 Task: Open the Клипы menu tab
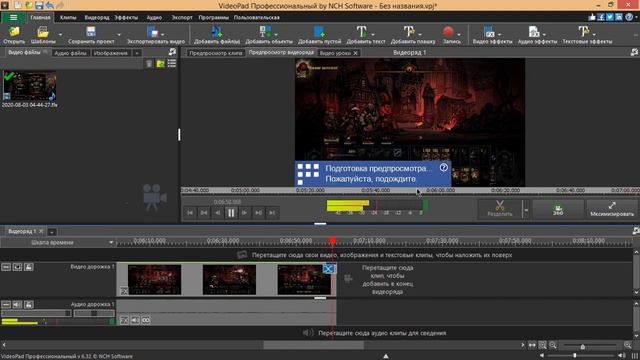[x=68, y=18]
